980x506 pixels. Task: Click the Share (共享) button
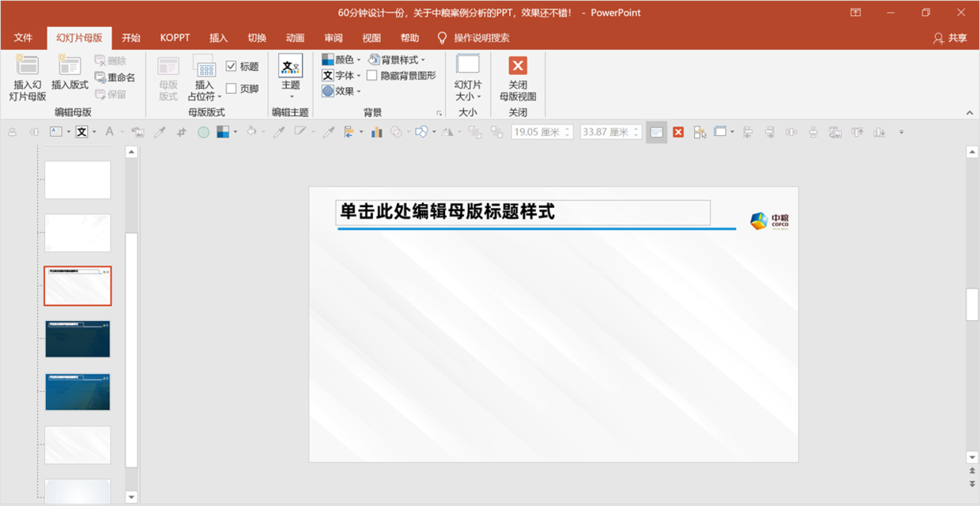click(x=950, y=38)
